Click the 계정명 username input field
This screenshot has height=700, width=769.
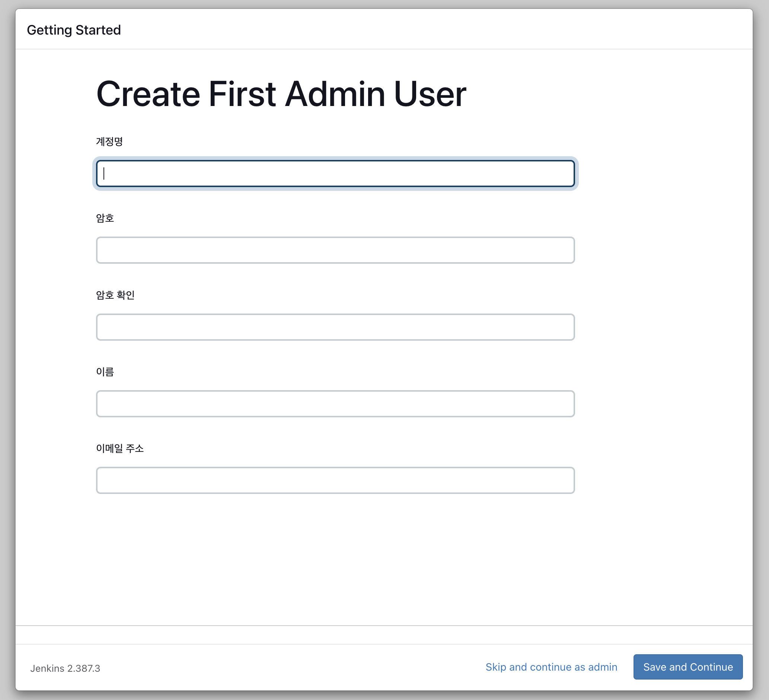(x=335, y=173)
